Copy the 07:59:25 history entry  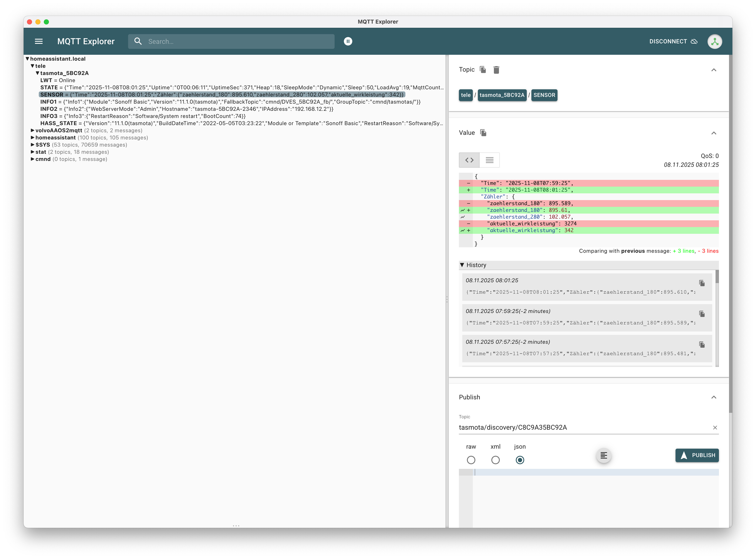[x=702, y=314]
